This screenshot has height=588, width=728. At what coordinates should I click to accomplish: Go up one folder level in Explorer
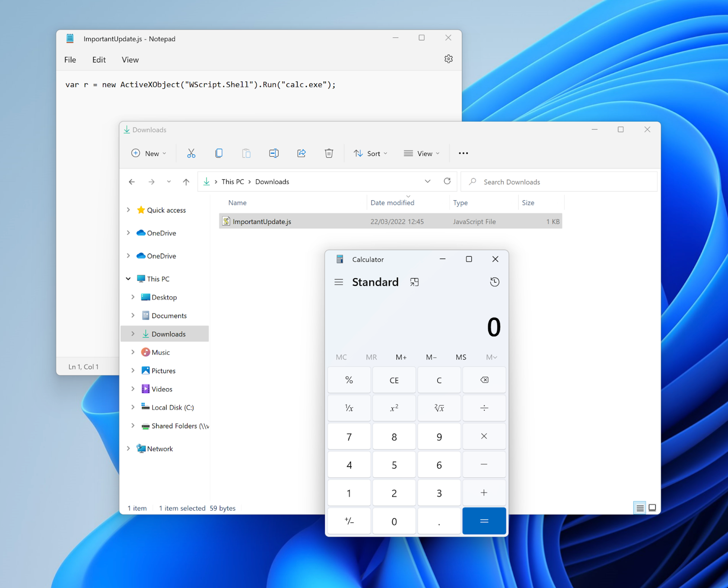click(x=186, y=182)
